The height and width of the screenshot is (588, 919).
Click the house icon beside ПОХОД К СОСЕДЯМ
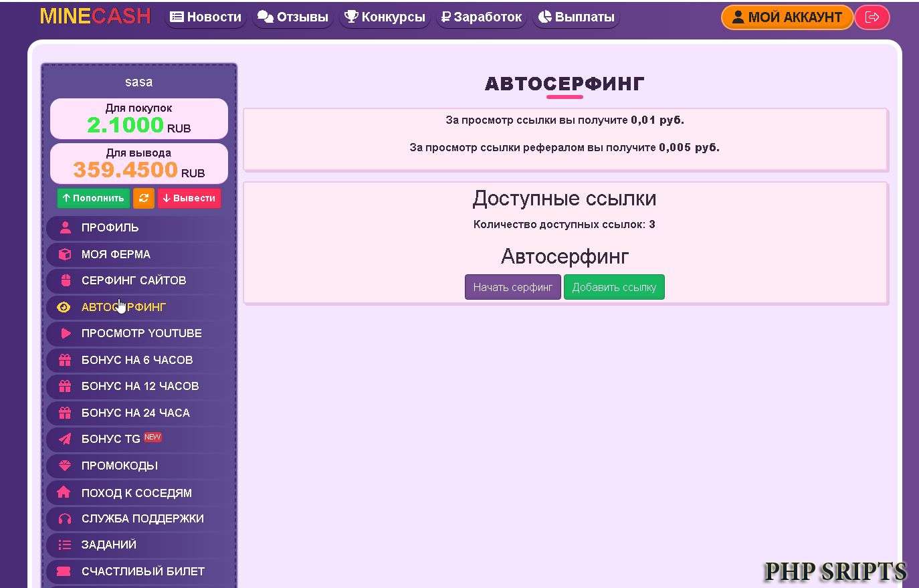(x=64, y=492)
